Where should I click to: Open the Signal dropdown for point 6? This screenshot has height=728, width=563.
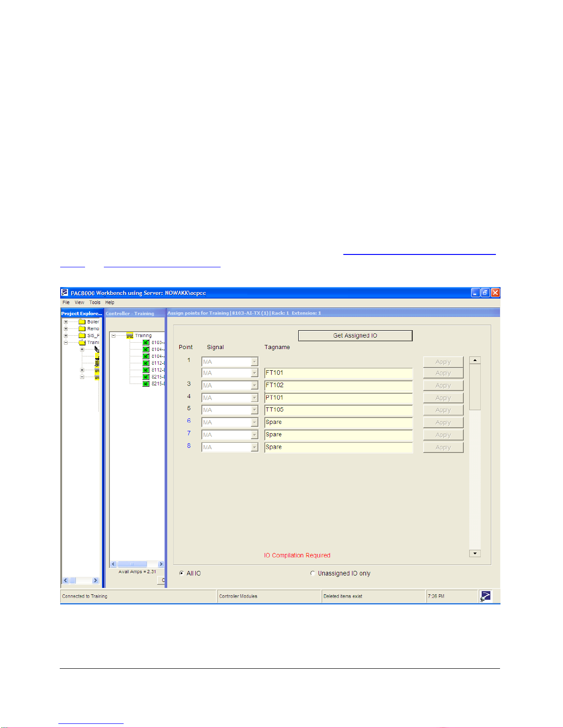click(254, 422)
